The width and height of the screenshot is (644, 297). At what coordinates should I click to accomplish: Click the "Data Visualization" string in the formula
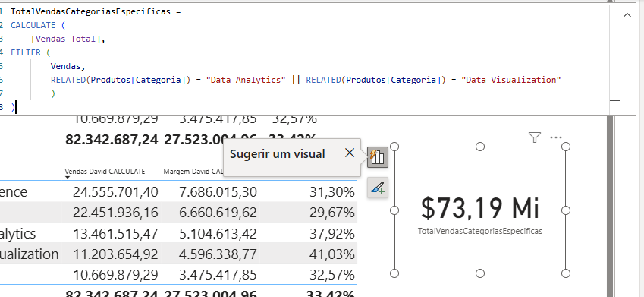[x=511, y=80]
